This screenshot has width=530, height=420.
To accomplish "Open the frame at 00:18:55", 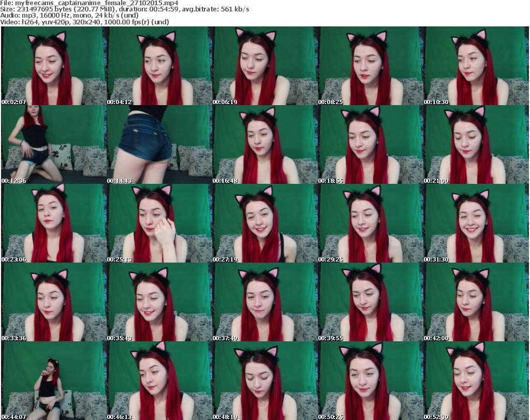I will [x=371, y=144].
